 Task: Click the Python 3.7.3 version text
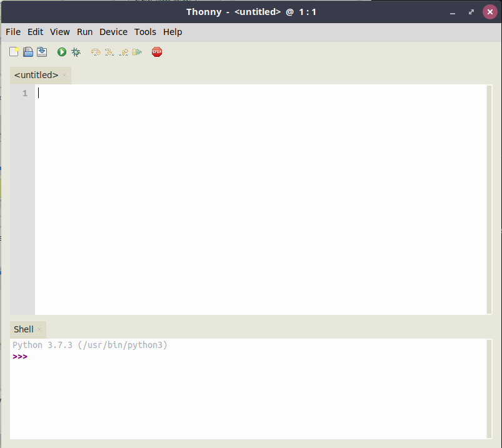tap(90, 345)
